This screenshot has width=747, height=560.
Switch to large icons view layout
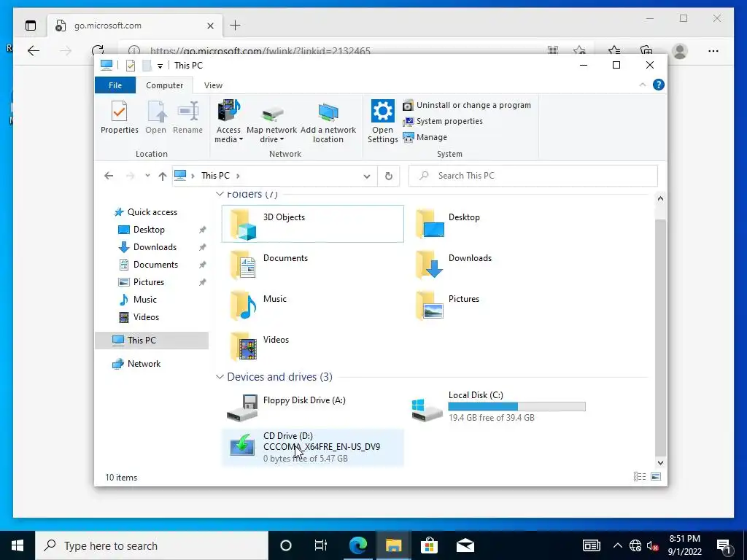(656, 477)
